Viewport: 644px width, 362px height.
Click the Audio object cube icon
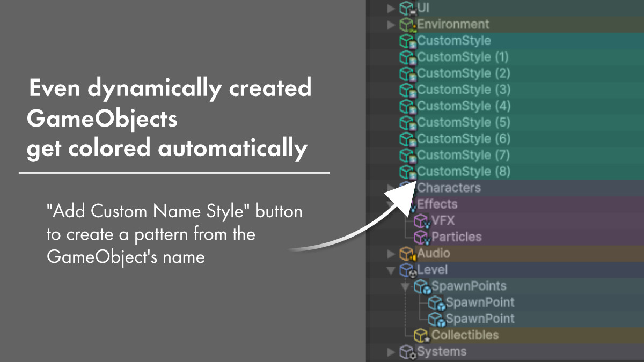(408, 254)
